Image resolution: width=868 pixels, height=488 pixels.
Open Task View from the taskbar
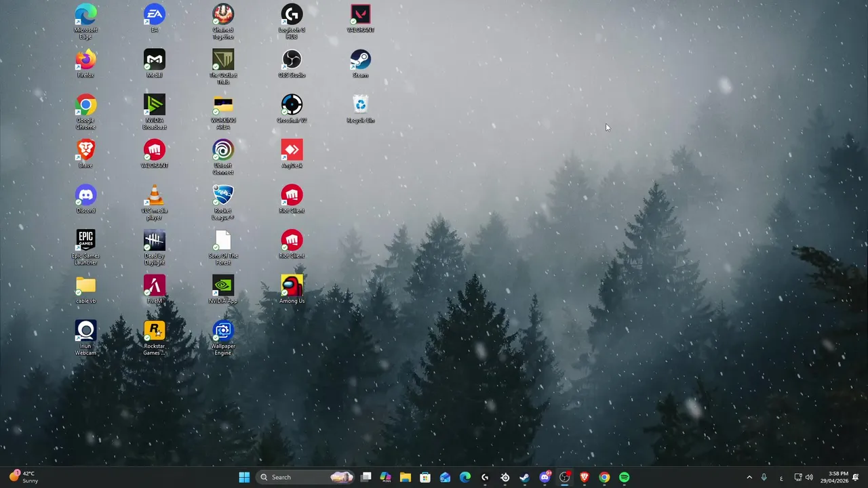[366, 477]
